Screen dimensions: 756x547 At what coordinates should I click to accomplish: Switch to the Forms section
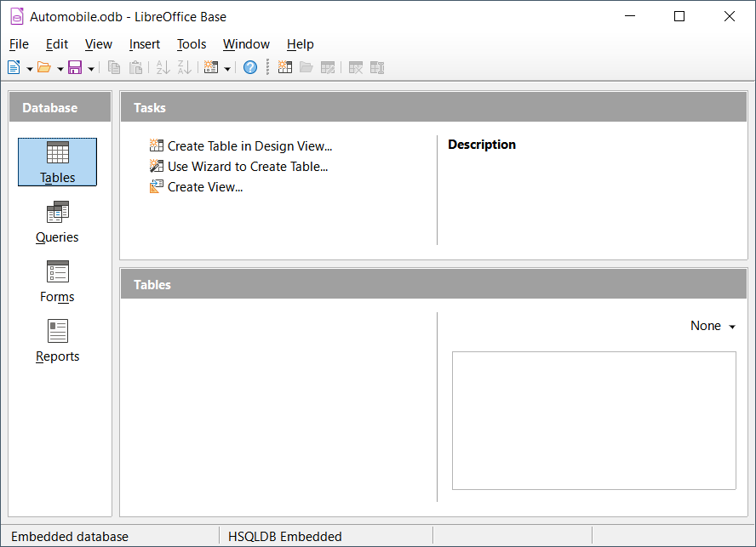(x=57, y=281)
